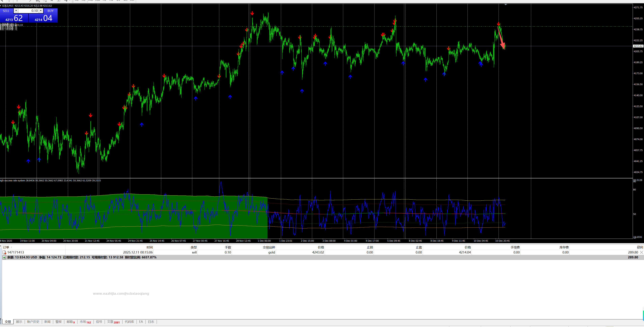Switch to the 代码库 tab
This screenshot has width=644, height=327.
pyautogui.click(x=129, y=322)
